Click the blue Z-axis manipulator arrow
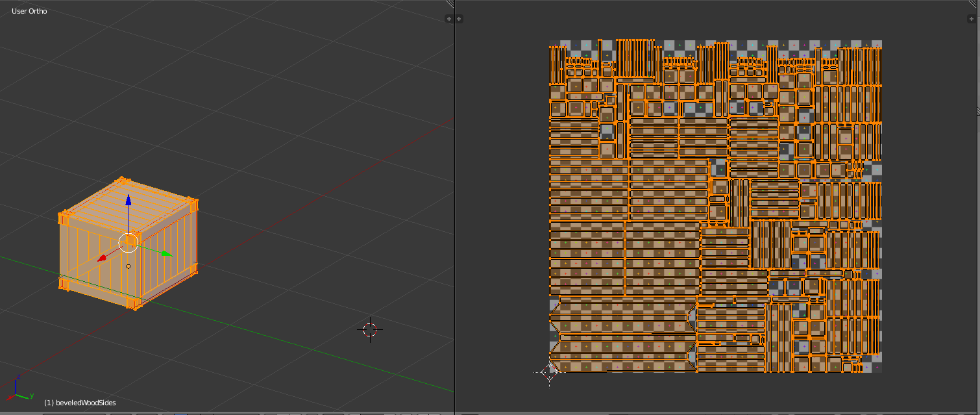This screenshot has width=980, height=415. 129,200
